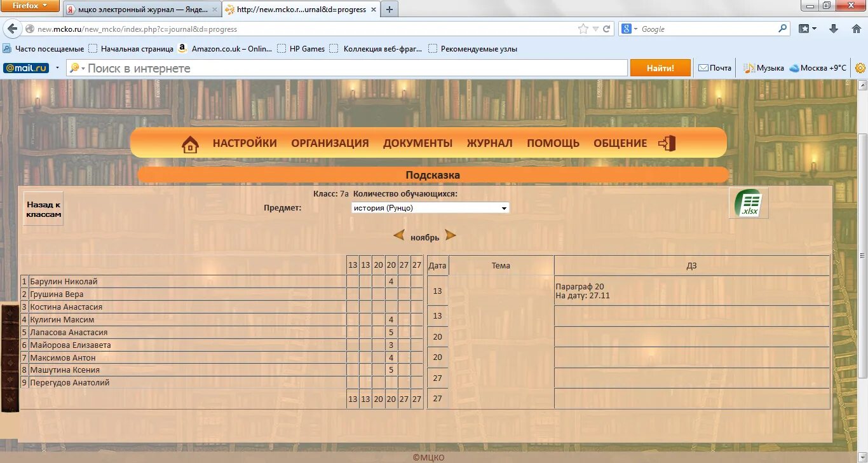Open a new browser tab
Image resolution: width=868 pixels, height=463 pixels.
(389, 9)
